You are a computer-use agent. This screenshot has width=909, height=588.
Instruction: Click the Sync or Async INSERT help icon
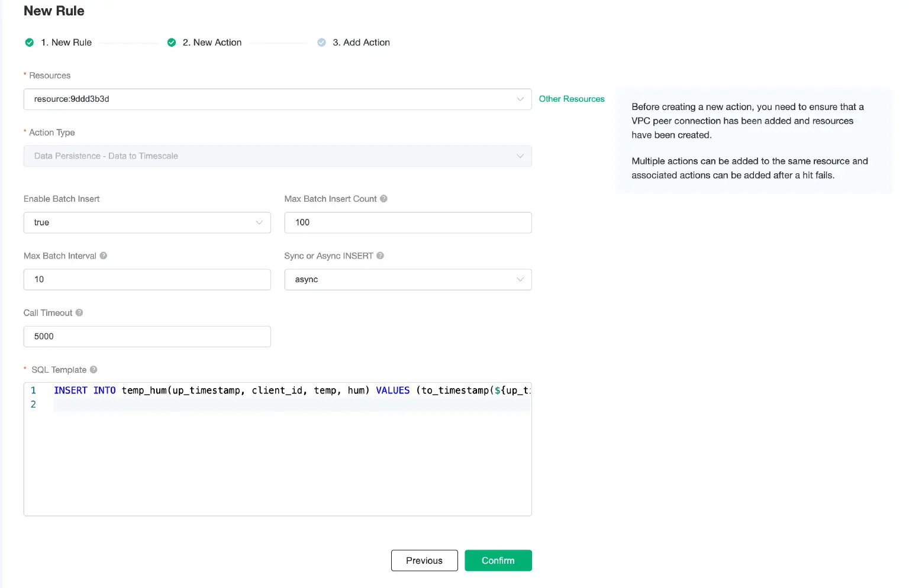click(x=381, y=256)
